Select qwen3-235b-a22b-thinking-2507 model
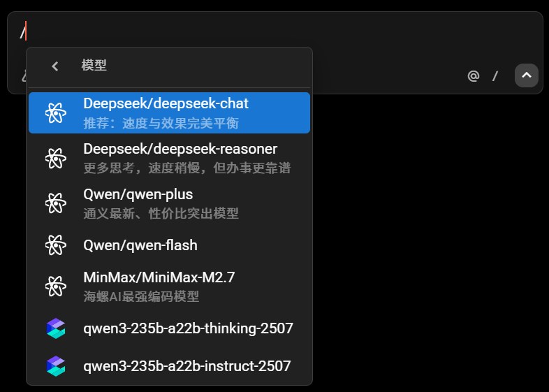This screenshot has width=549, height=392. 169,328
